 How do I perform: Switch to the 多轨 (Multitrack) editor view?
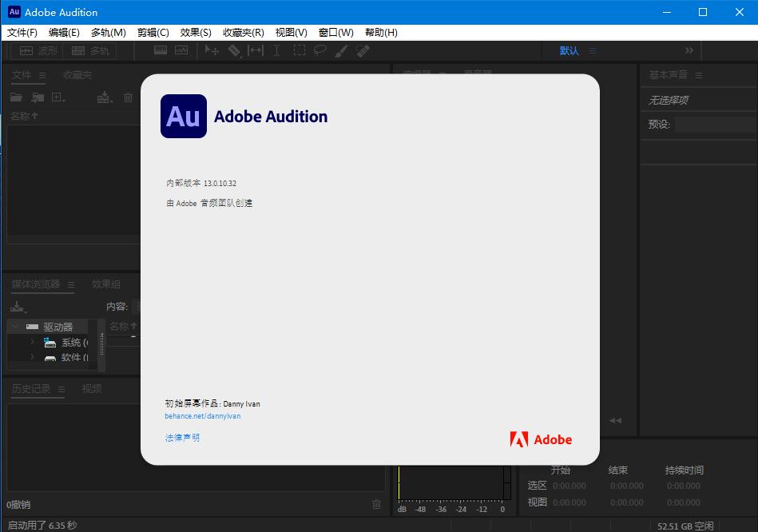(90, 51)
